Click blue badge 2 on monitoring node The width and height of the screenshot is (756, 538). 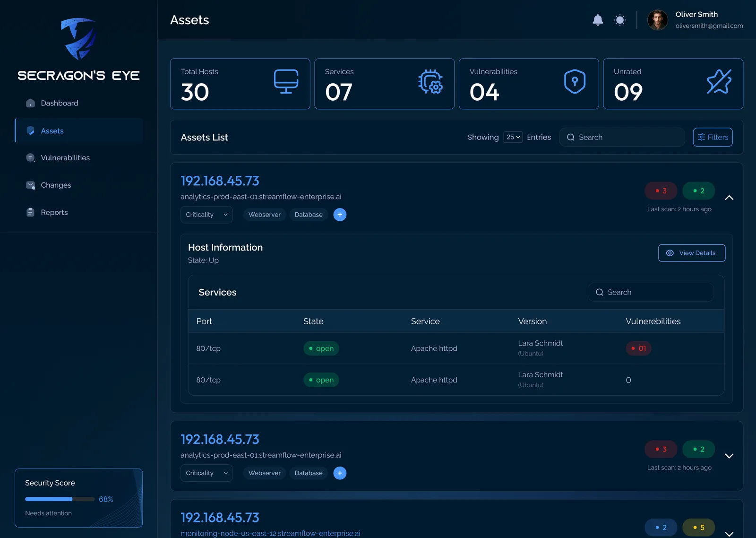click(x=661, y=528)
